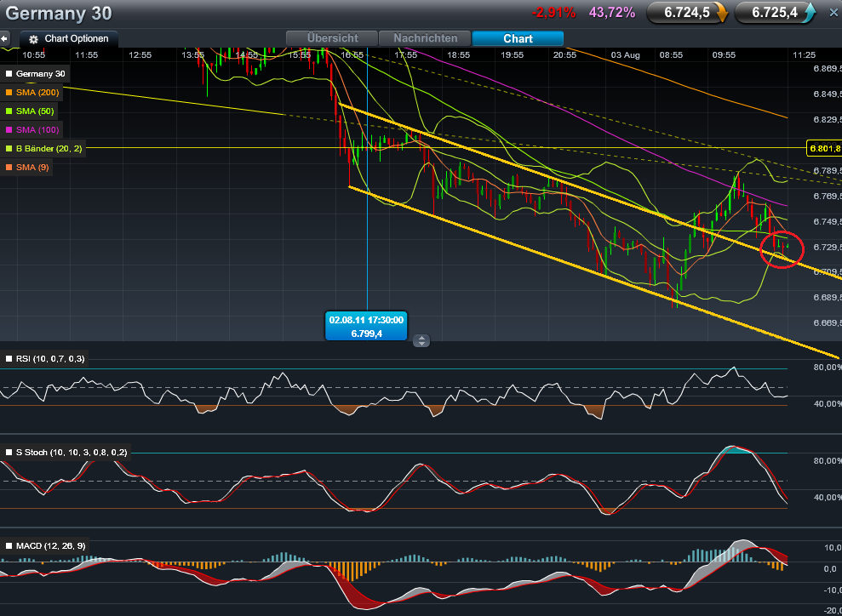Click the blue crosshair tooltip showing 6.799,4
842x616 pixels.
[366, 326]
